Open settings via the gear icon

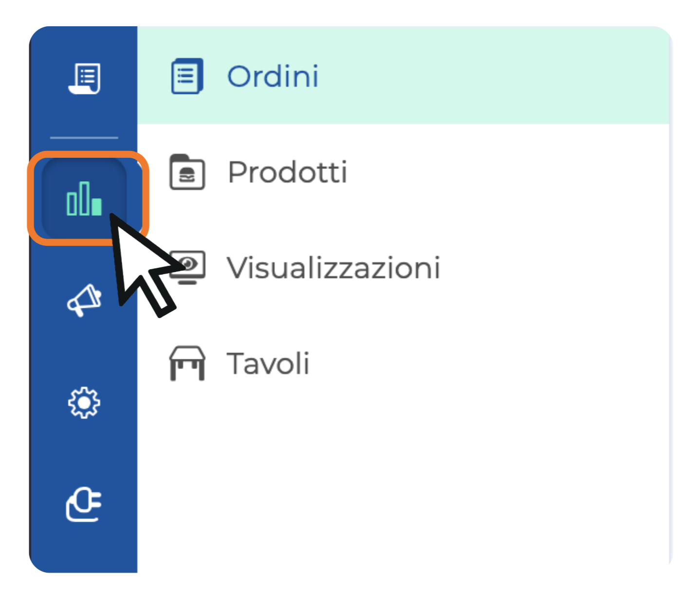(84, 403)
